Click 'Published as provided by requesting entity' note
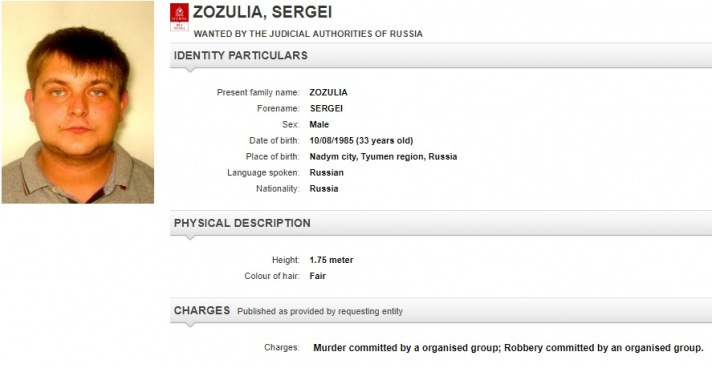 pyautogui.click(x=320, y=312)
